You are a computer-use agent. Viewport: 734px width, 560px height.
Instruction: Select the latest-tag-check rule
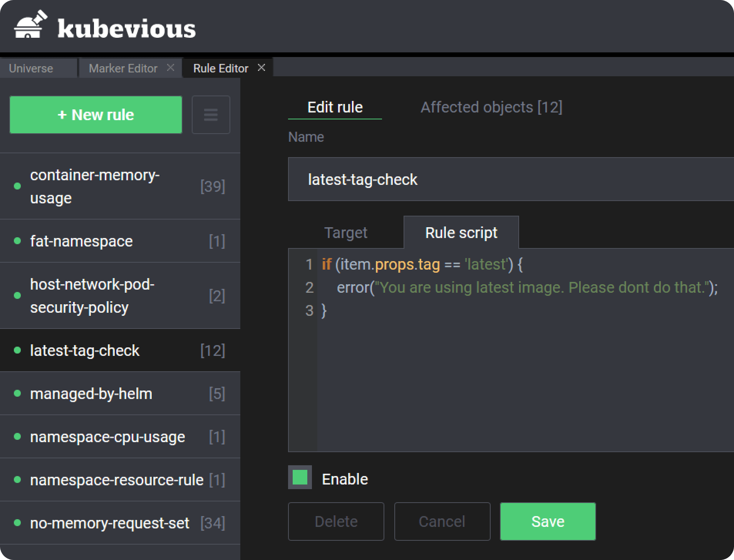[x=120, y=350]
